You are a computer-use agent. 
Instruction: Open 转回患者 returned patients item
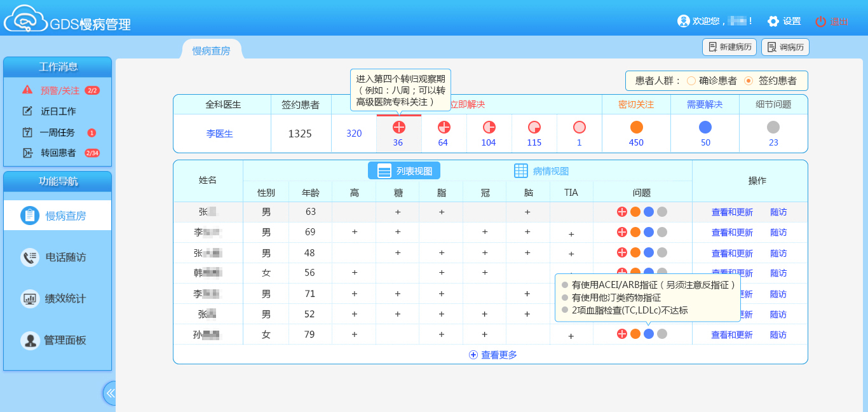[58, 153]
